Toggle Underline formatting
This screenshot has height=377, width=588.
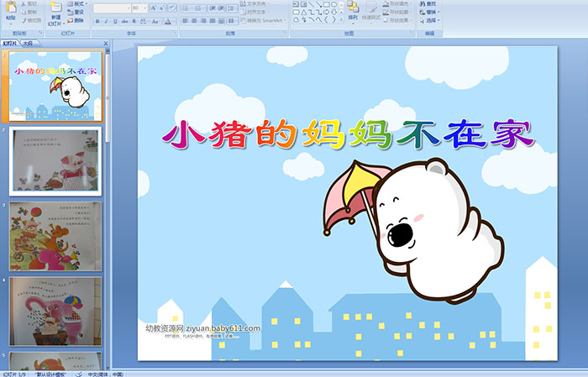(x=113, y=21)
